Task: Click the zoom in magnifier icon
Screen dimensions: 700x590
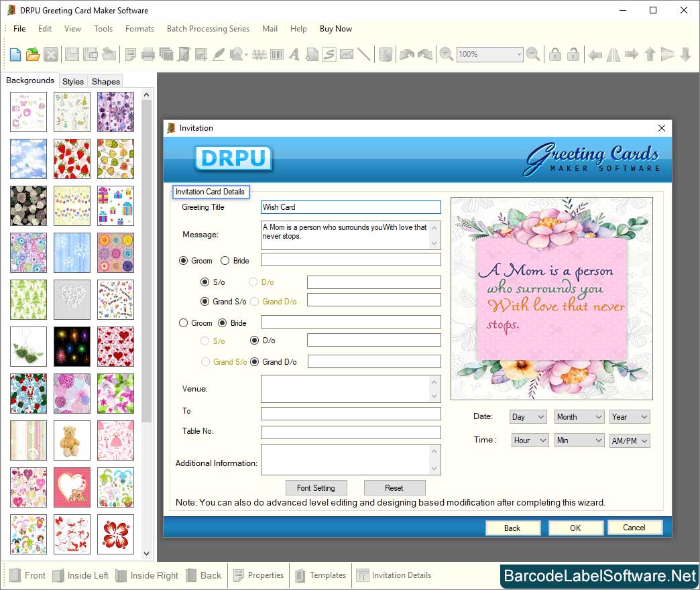Action: click(446, 54)
